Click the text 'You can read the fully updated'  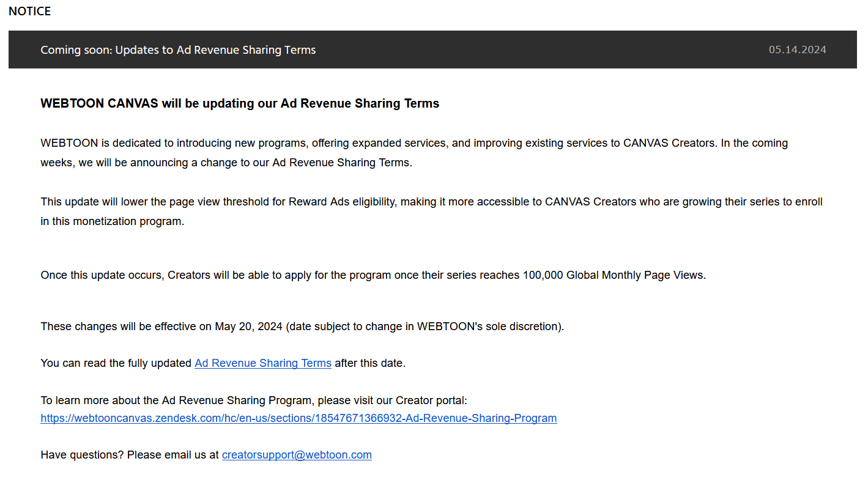(x=116, y=363)
